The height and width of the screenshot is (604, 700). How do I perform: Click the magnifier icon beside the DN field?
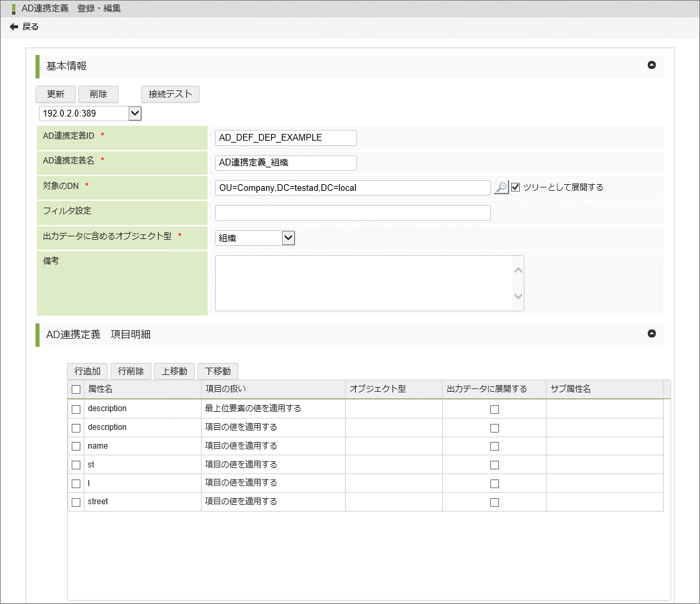pos(500,187)
